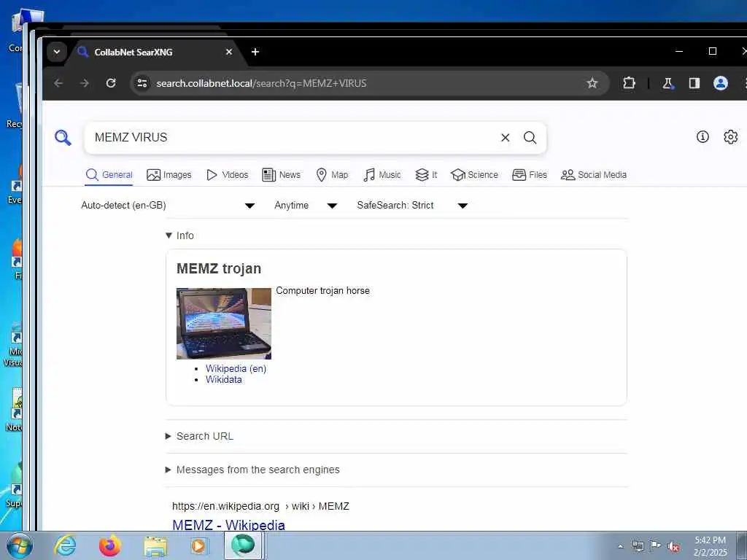Switch to the Science category
Image resolution: width=747 pixels, height=560 pixels.
click(x=474, y=175)
